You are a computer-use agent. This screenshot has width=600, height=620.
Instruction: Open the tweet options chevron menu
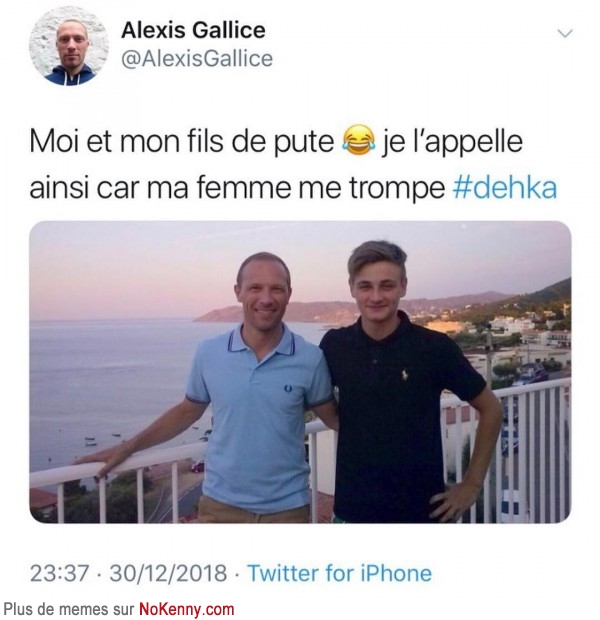(565, 33)
